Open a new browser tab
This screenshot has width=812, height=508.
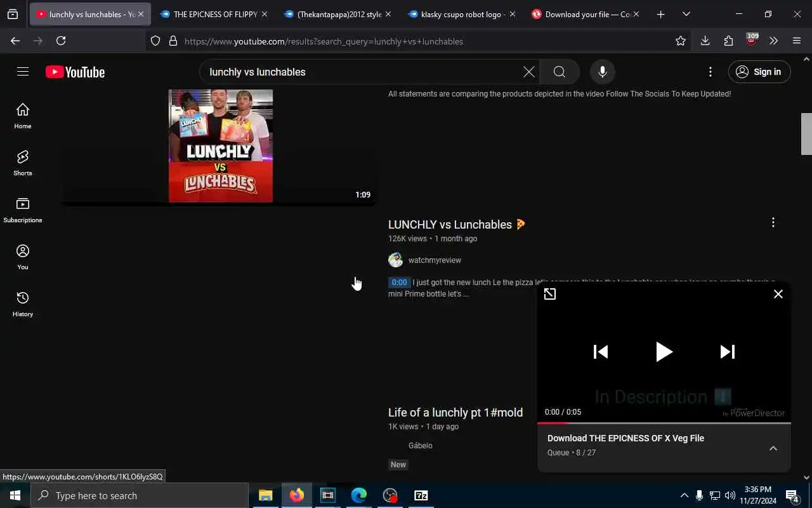[x=660, y=14]
